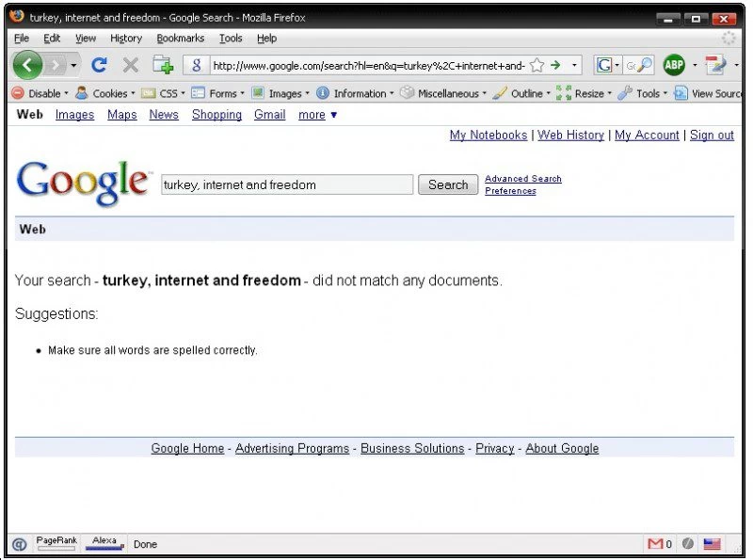The image size is (753, 560).
Task: Click the greyed Forward arrow button
Action: point(56,65)
